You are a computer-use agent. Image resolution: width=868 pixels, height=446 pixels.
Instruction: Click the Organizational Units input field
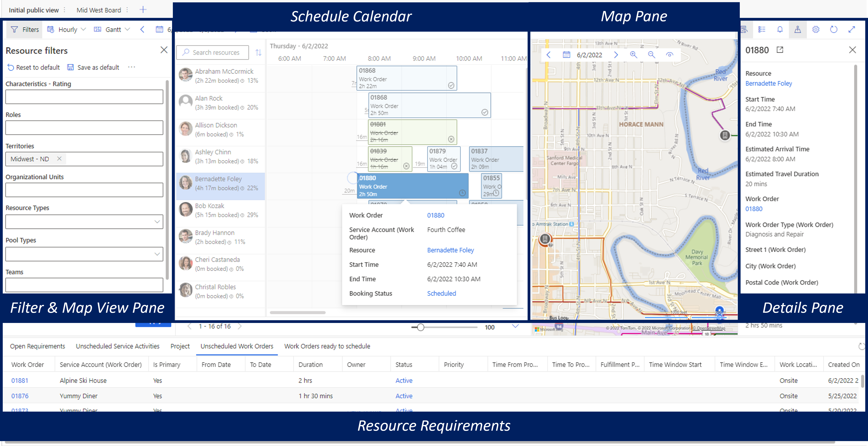pyautogui.click(x=84, y=190)
